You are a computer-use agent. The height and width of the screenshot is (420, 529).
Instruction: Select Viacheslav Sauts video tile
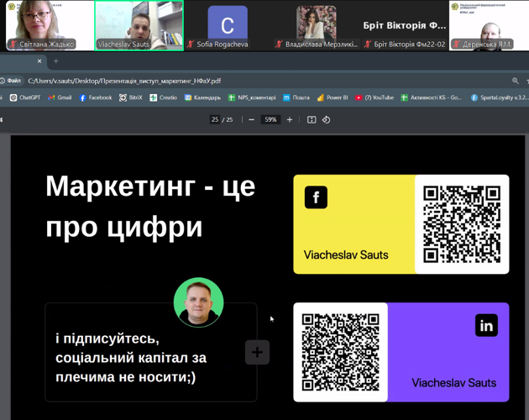click(x=139, y=26)
